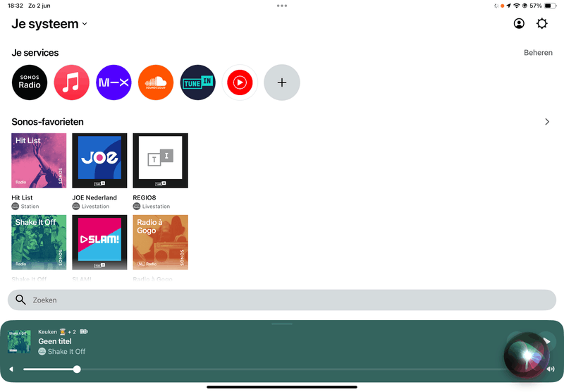Expand now playing bar via handle
564x392 pixels.
(282, 324)
